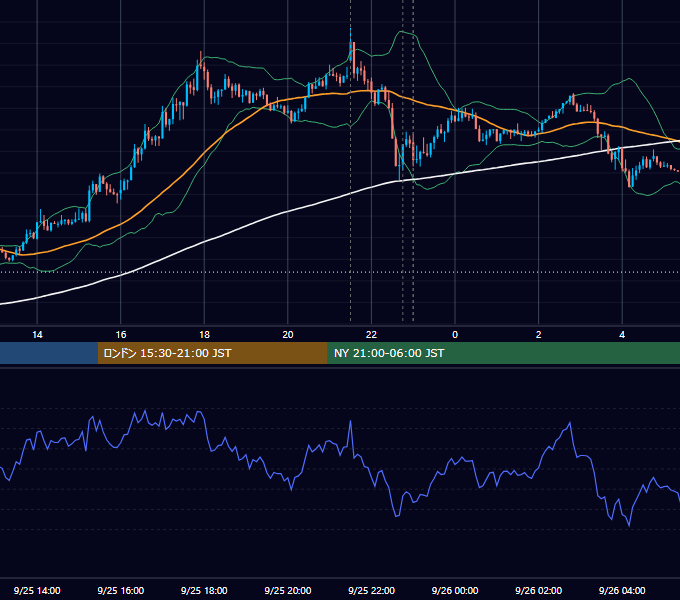Click the 9/25 18:00 date label
This screenshot has width=680, height=600.
(x=204, y=590)
